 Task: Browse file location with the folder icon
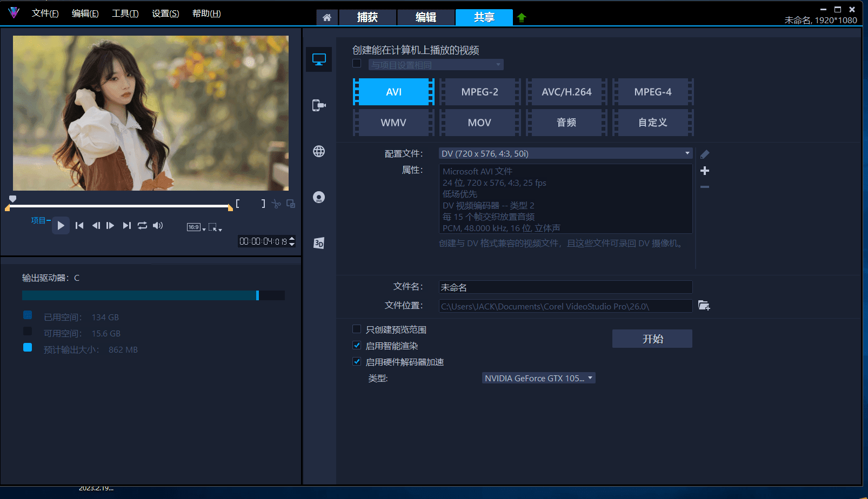(x=704, y=305)
